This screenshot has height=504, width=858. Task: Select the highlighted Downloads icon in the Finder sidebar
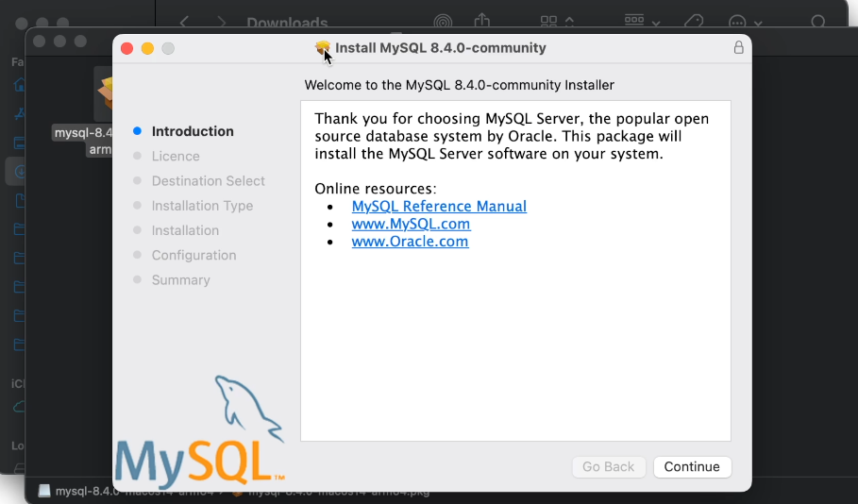click(20, 171)
